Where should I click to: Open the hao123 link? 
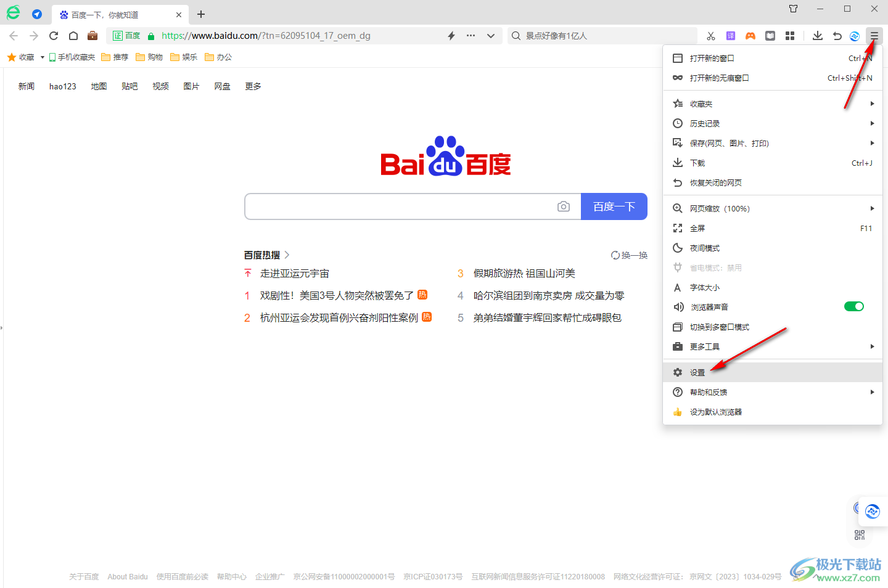[63, 86]
